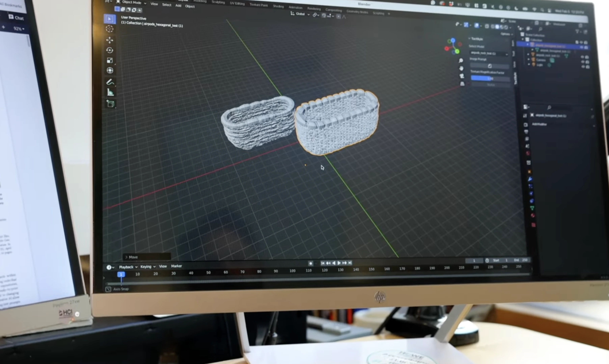Select the Transform tool

click(x=110, y=70)
